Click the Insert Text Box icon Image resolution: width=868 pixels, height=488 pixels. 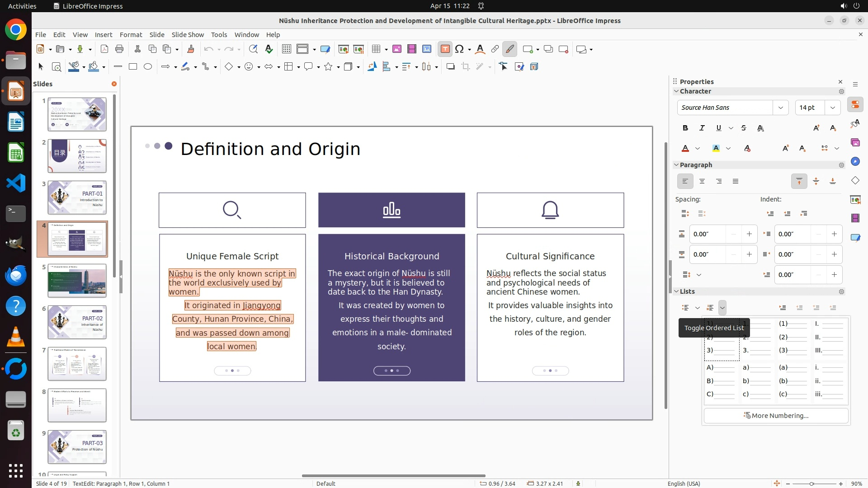[445, 49]
